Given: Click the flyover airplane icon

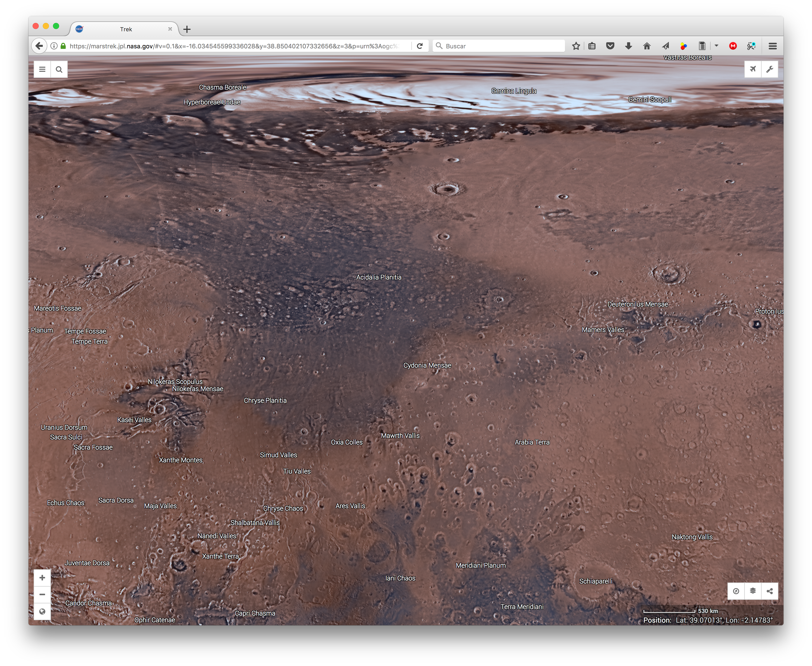Looking at the screenshot, I should [752, 69].
